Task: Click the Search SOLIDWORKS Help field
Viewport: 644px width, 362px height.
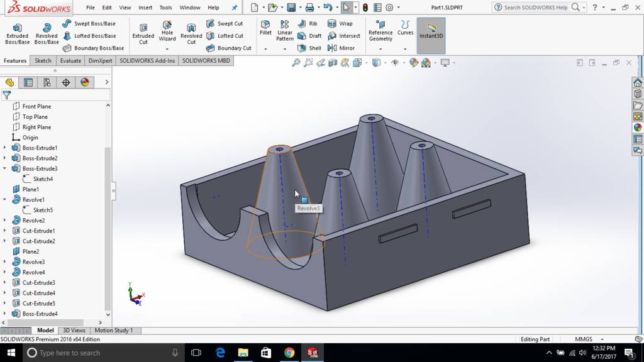Action: (536, 8)
